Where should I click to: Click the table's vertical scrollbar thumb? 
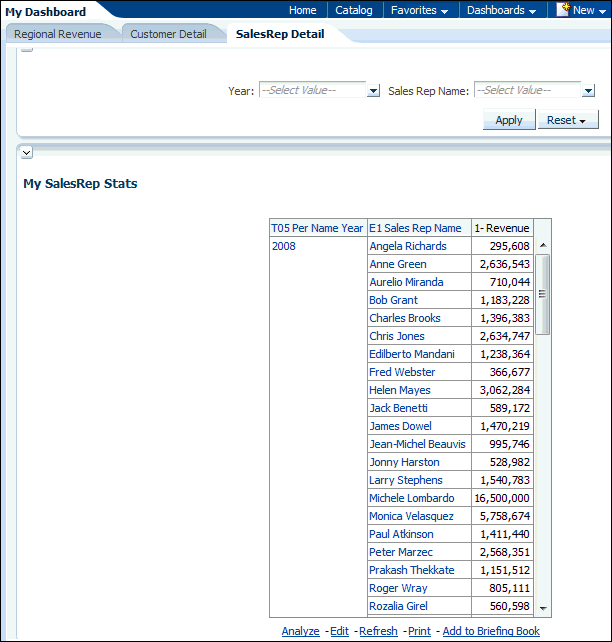coord(543,294)
